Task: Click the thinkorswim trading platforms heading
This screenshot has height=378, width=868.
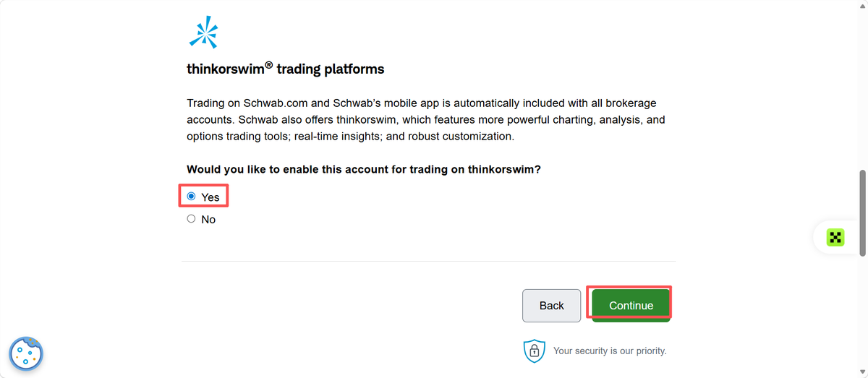Action: click(286, 69)
